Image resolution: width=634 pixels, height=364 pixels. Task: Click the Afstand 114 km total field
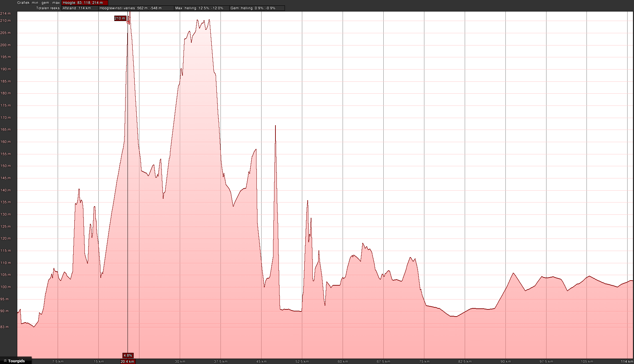[x=80, y=8]
